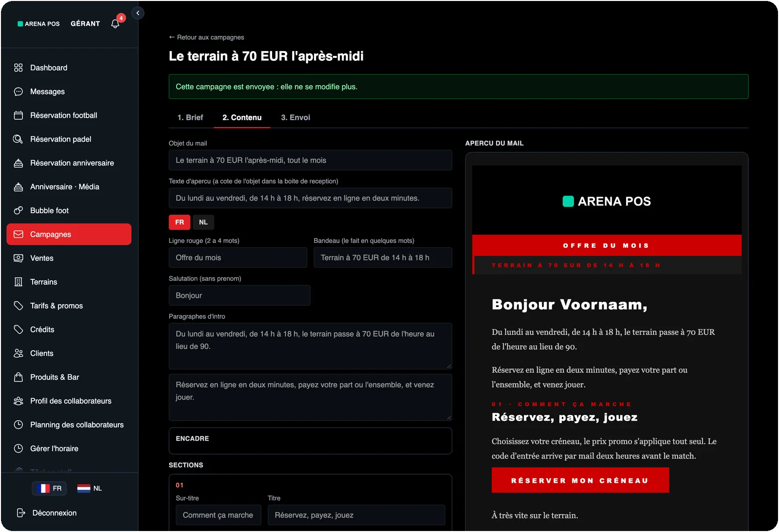
Task: Click the Déconnexion logout icon
Action: point(21,513)
